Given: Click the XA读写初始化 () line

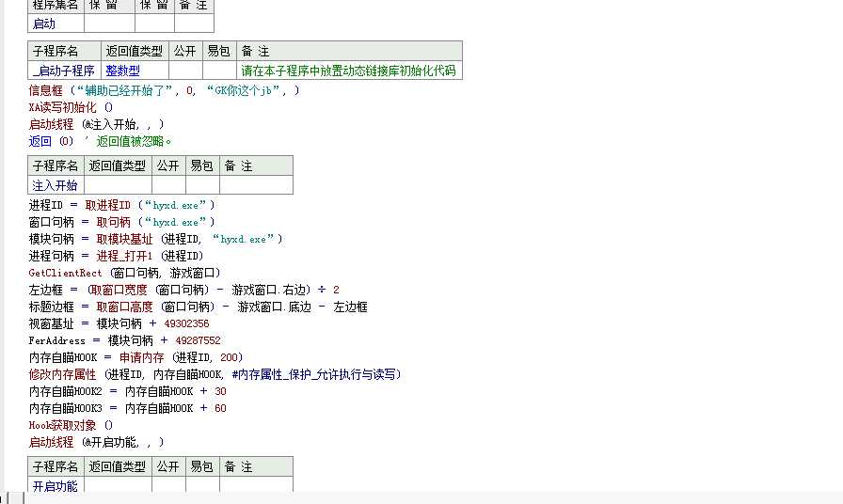Looking at the screenshot, I should coord(71,107).
